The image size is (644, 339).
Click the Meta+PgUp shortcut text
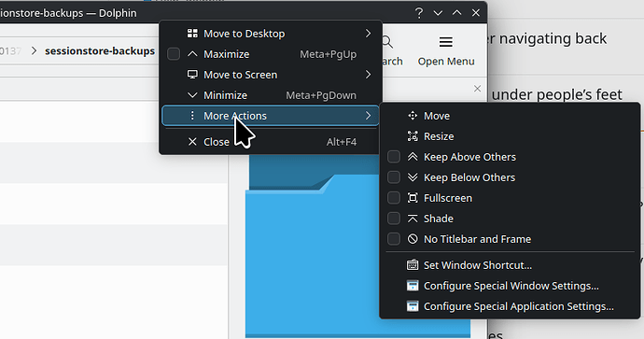[329, 54]
